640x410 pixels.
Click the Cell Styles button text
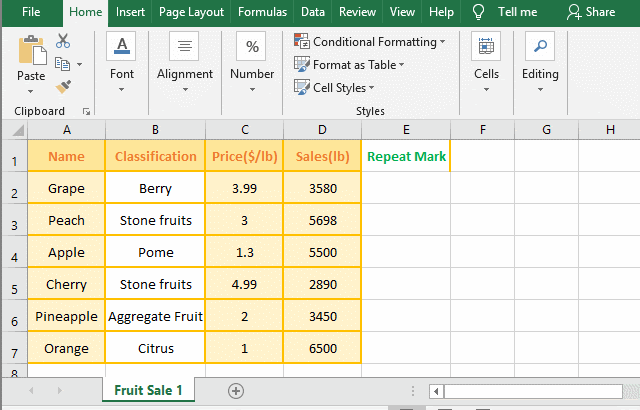[339, 87]
